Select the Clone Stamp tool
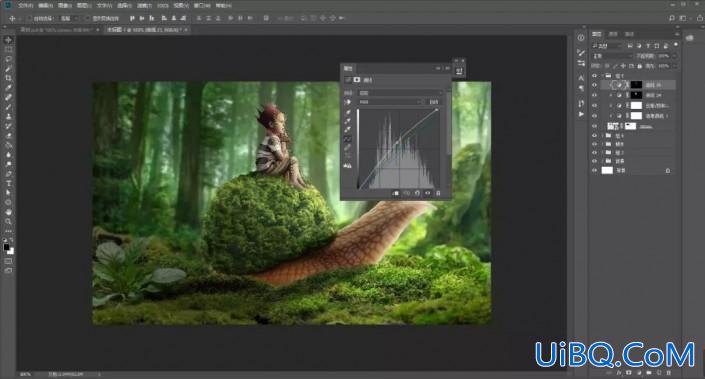Viewport: 705px width, 379px height. pyautogui.click(x=8, y=116)
